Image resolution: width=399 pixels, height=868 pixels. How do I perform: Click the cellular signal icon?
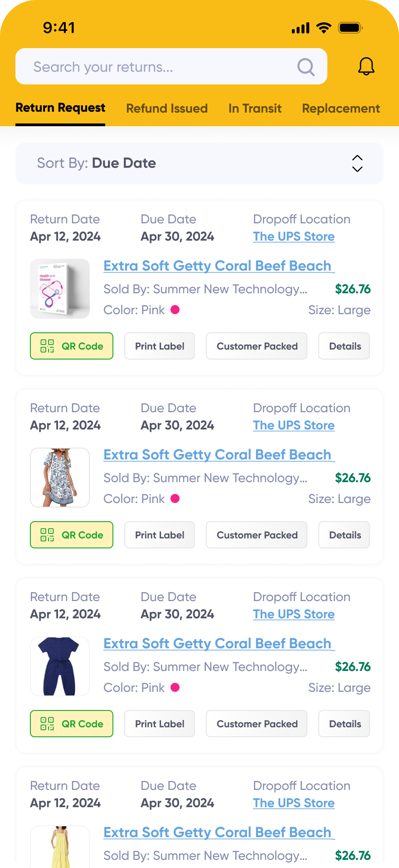click(x=299, y=28)
